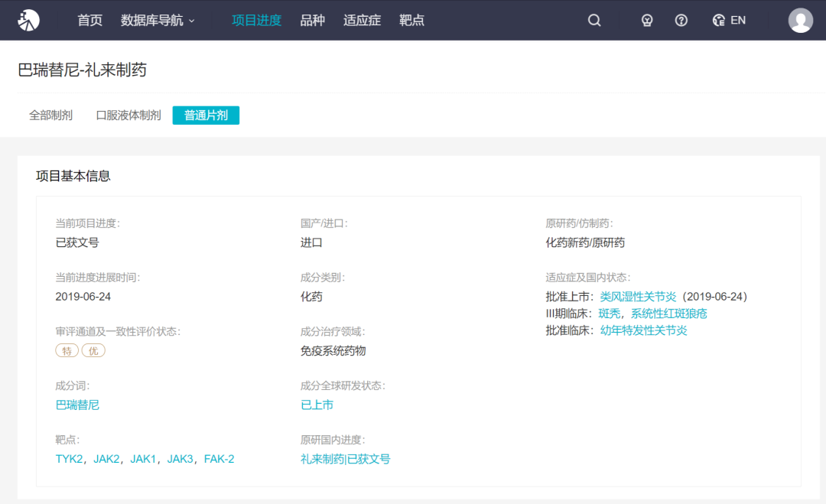Select the 普通片剂 tab
This screenshot has width=826, height=504.
coord(206,115)
